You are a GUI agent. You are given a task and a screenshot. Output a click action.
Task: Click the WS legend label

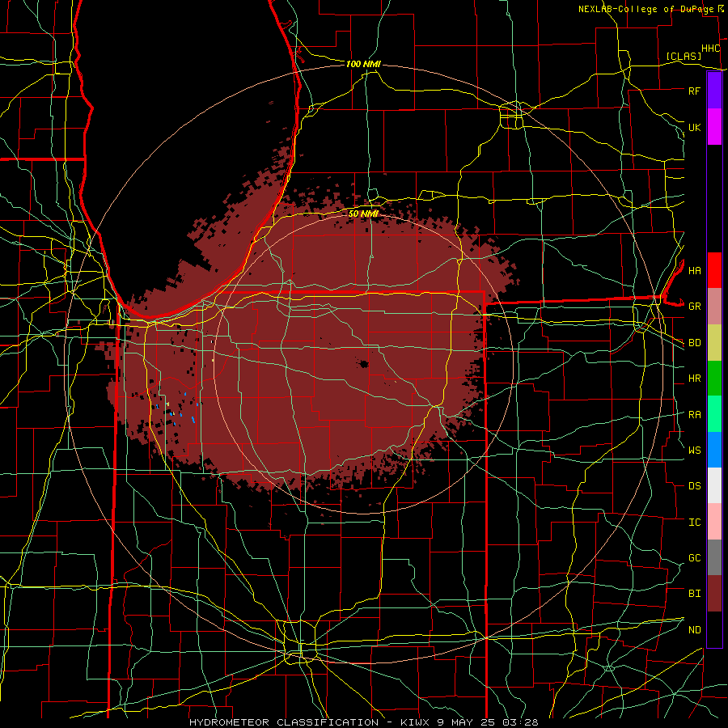[x=694, y=451]
